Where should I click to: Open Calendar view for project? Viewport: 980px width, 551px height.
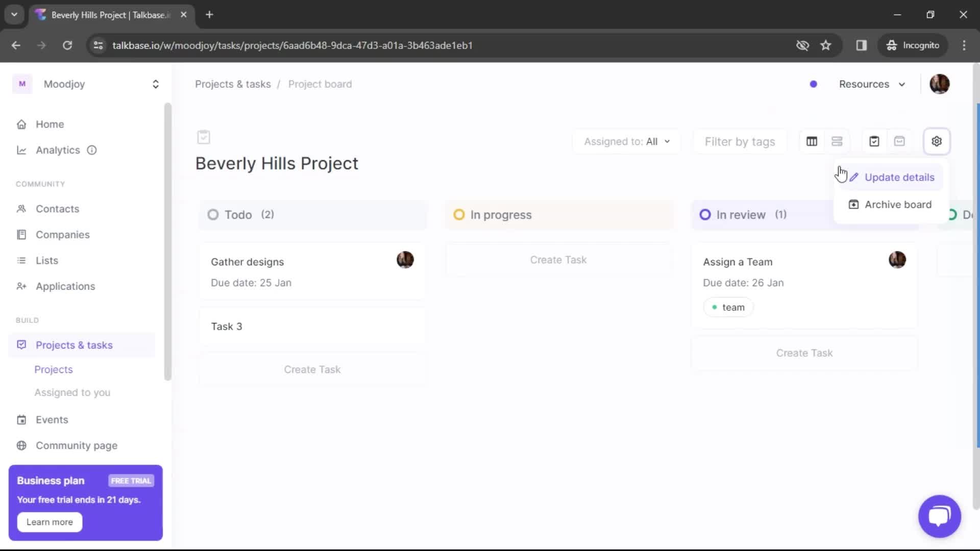tap(899, 141)
